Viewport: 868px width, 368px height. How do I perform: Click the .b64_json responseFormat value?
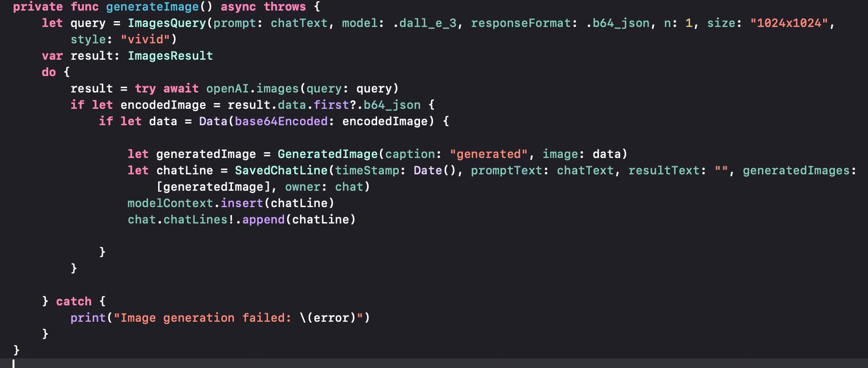618,23
